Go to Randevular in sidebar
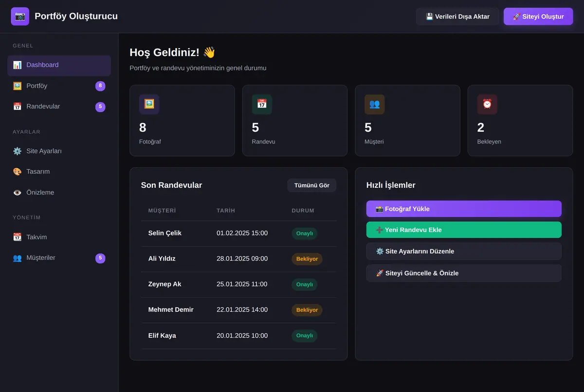The width and height of the screenshot is (584, 392). click(x=59, y=107)
